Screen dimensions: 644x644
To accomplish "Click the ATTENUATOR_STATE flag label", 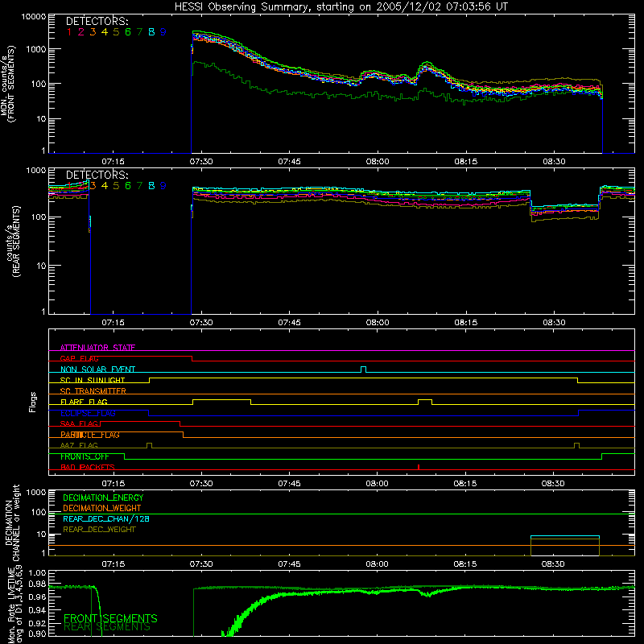I will coord(97,348).
